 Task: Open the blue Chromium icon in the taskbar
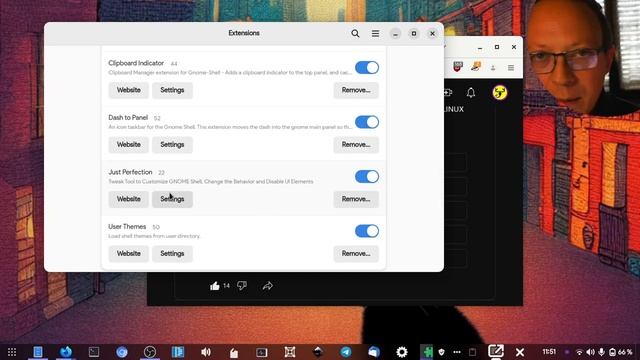pos(122,352)
